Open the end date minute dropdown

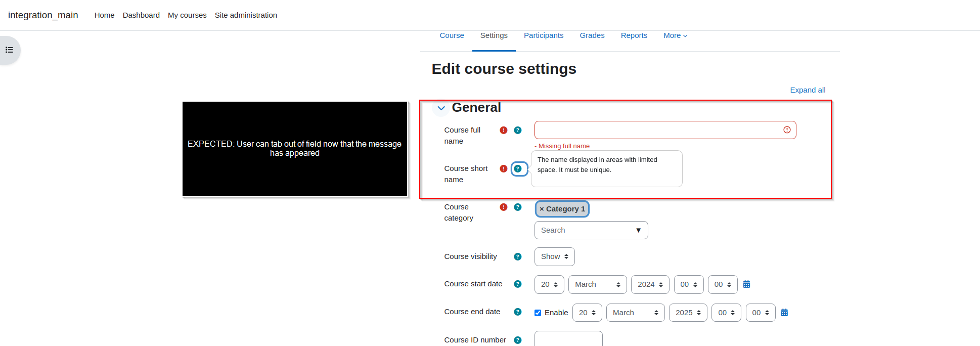[x=761, y=313]
